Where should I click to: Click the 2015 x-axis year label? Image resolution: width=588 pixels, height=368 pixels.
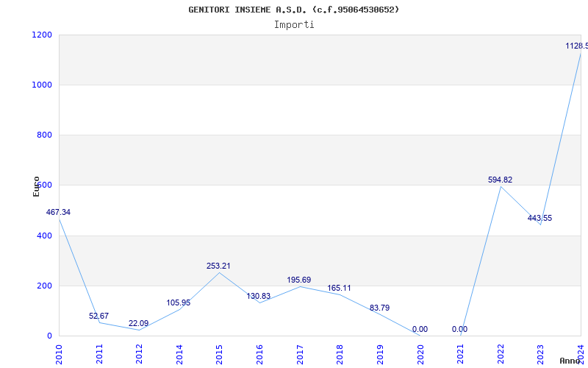(219, 355)
